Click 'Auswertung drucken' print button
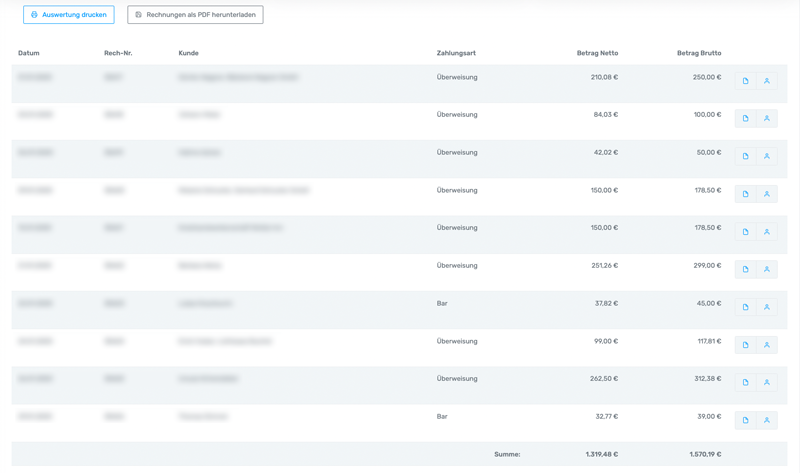Image resolution: width=800 pixels, height=473 pixels. coord(68,15)
